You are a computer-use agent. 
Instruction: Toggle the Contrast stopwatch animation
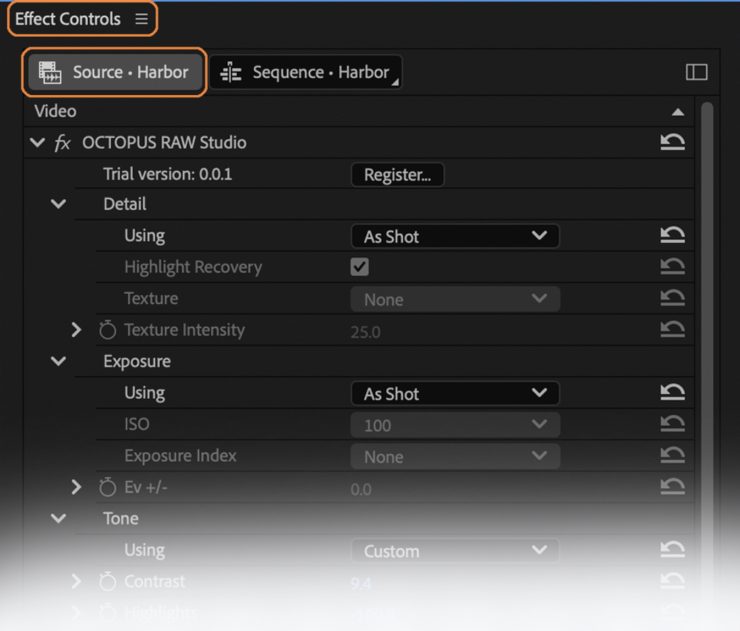[x=108, y=581]
